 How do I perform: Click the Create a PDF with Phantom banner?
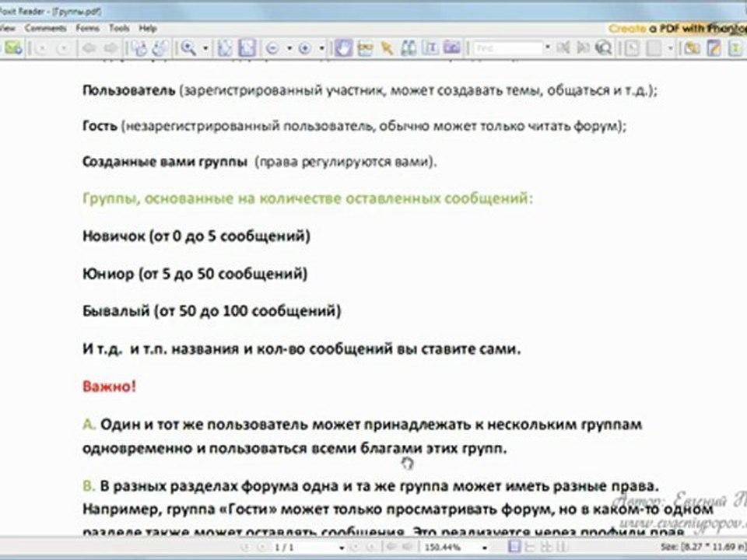[677, 29]
